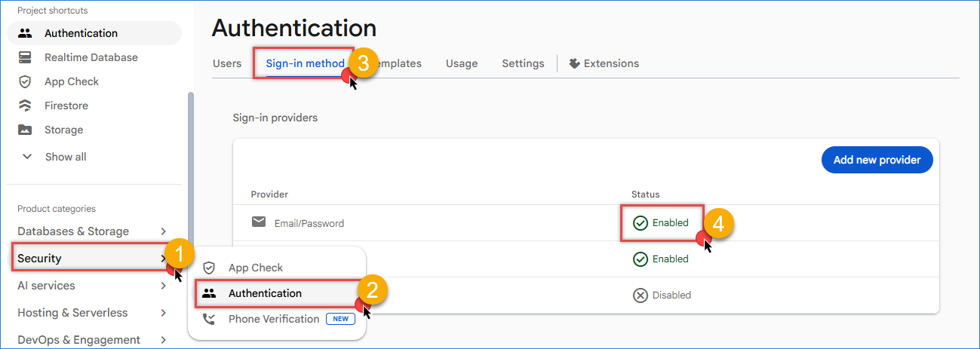Expand the AI services category
Screen dimensions: 980x349
93,286
